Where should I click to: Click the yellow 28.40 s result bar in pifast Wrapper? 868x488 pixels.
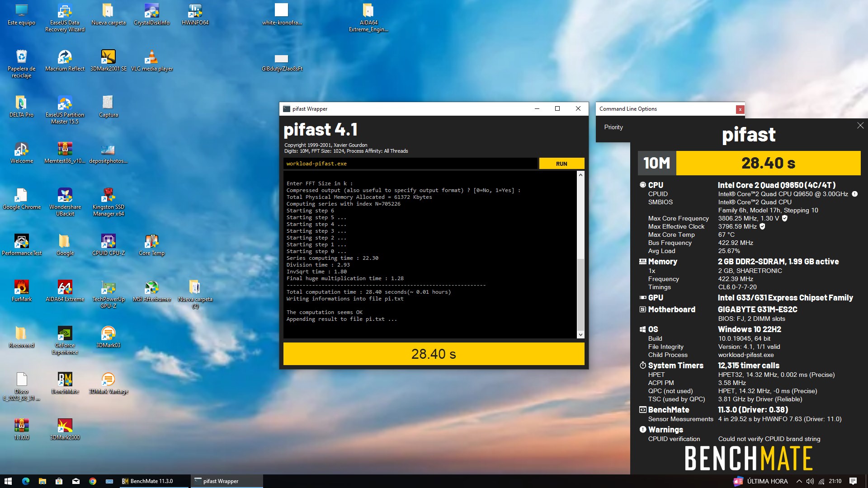point(434,354)
